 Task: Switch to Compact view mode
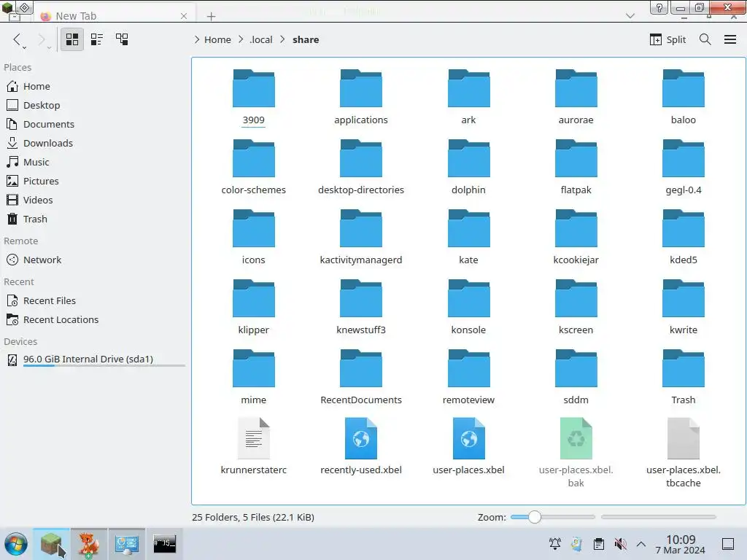coord(97,39)
